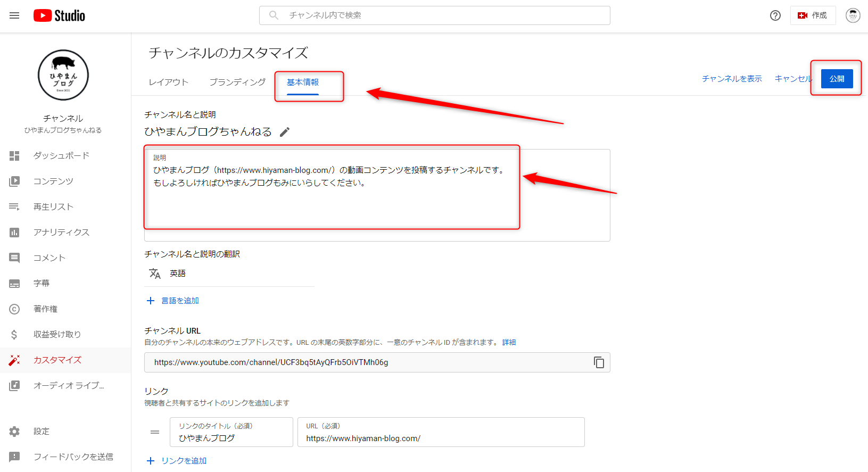Copy channel URL with the copy icon

(599, 362)
